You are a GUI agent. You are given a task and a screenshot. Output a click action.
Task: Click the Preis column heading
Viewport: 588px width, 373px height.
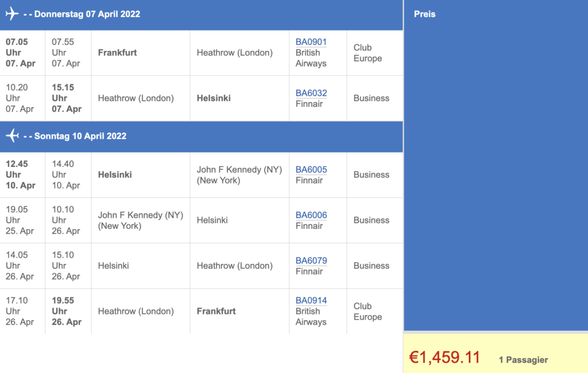424,14
